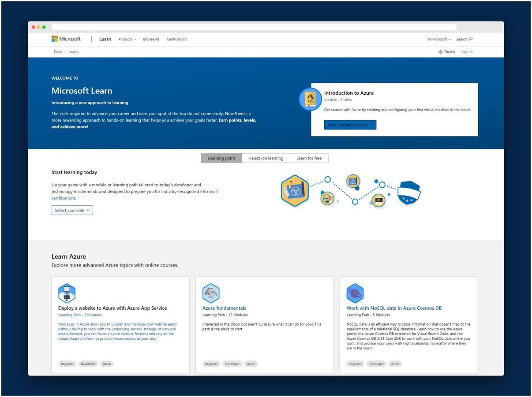The image size is (532, 397).
Task: Open Azure fundamentals learning path title
Action: click(x=224, y=308)
